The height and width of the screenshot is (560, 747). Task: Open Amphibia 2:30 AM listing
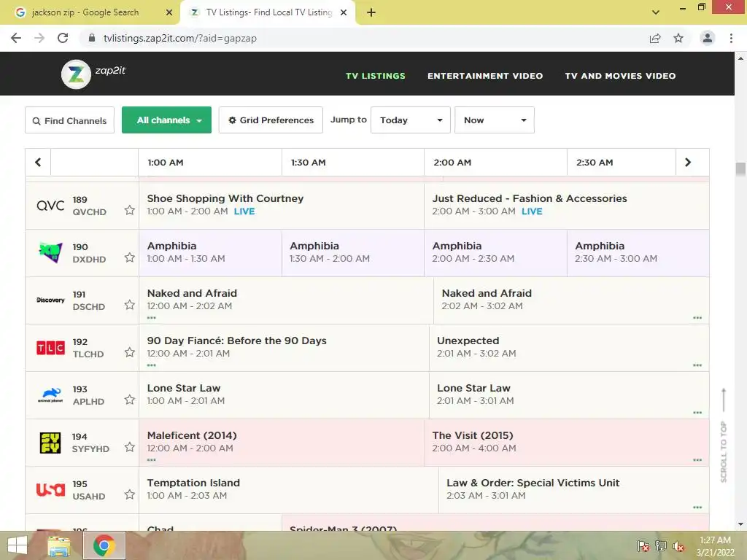coord(638,253)
